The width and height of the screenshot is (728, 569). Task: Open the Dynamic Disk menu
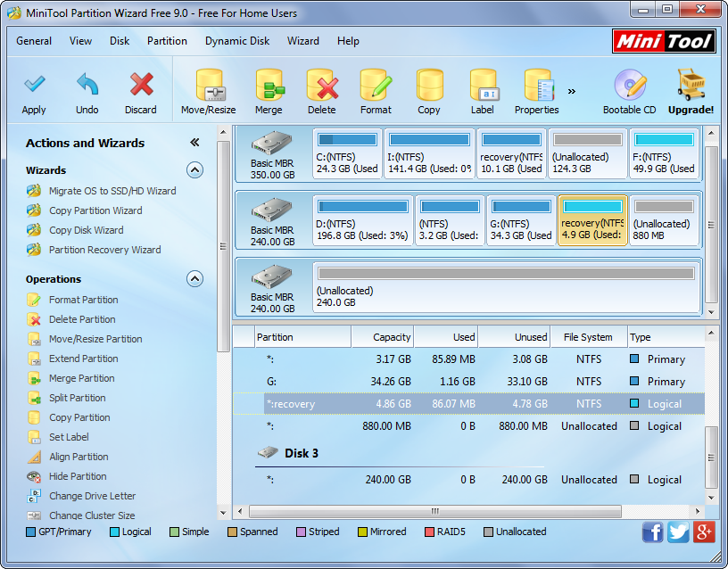(x=237, y=41)
